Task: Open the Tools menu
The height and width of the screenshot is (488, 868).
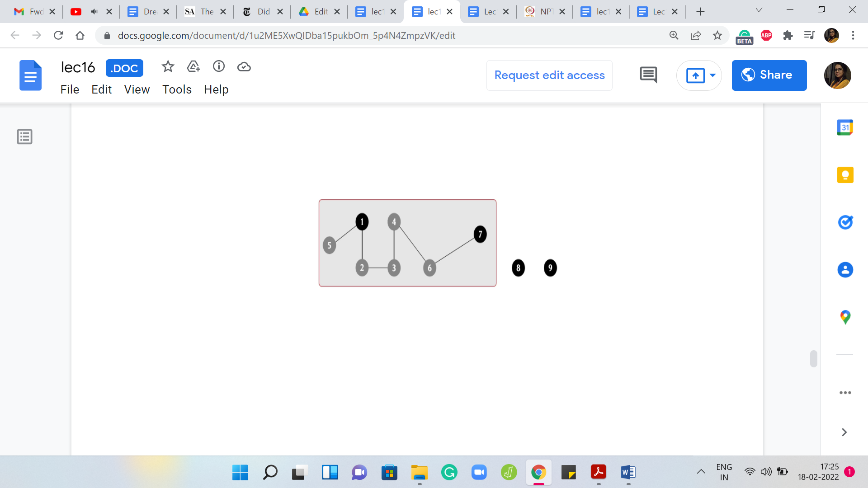Action: pyautogui.click(x=177, y=89)
